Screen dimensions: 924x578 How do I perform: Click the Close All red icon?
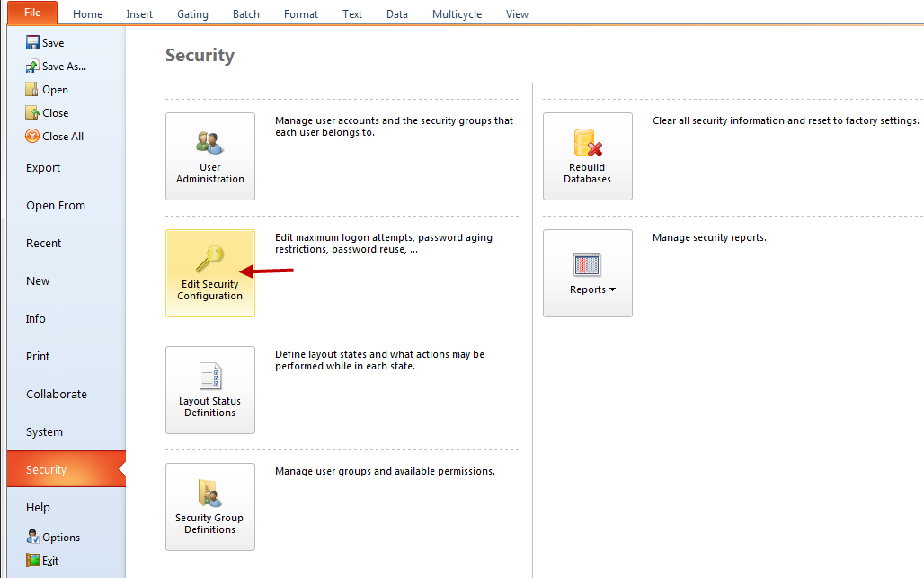32,137
